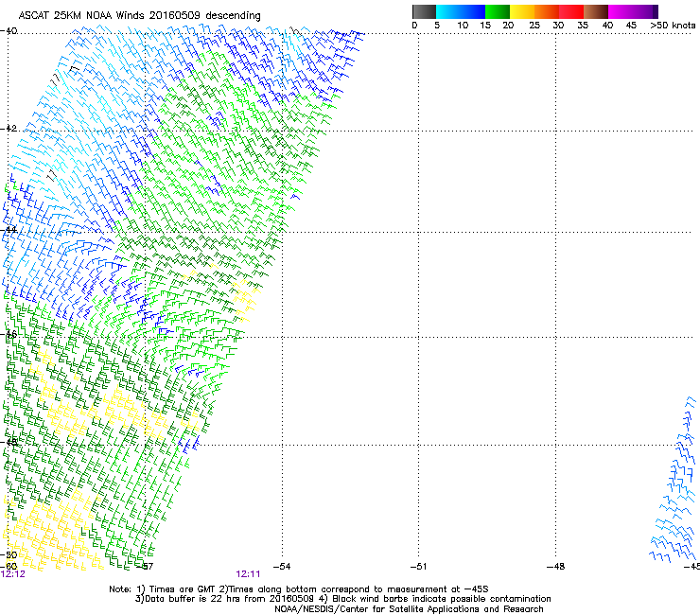Click the purple 45-50 knots legend color
700x615 pixels.
pos(645,11)
